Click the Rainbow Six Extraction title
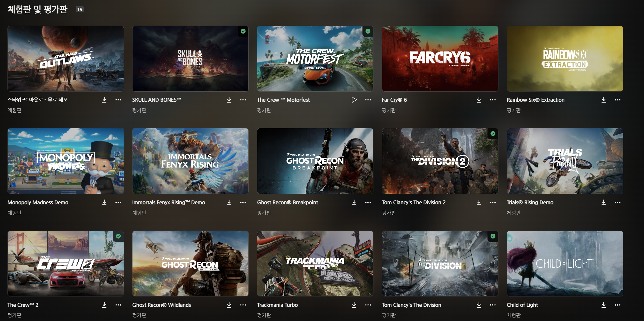 click(x=535, y=100)
